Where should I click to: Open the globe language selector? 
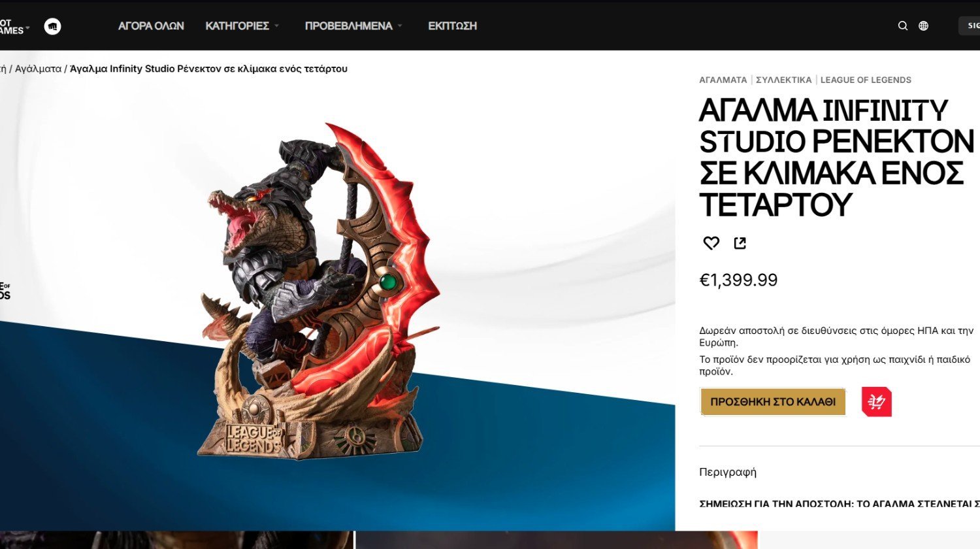(923, 26)
